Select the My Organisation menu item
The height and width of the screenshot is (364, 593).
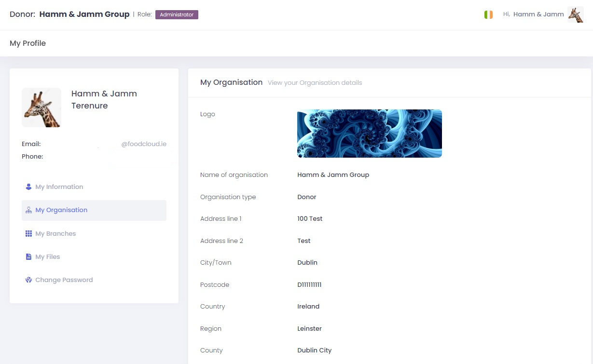pyautogui.click(x=61, y=210)
